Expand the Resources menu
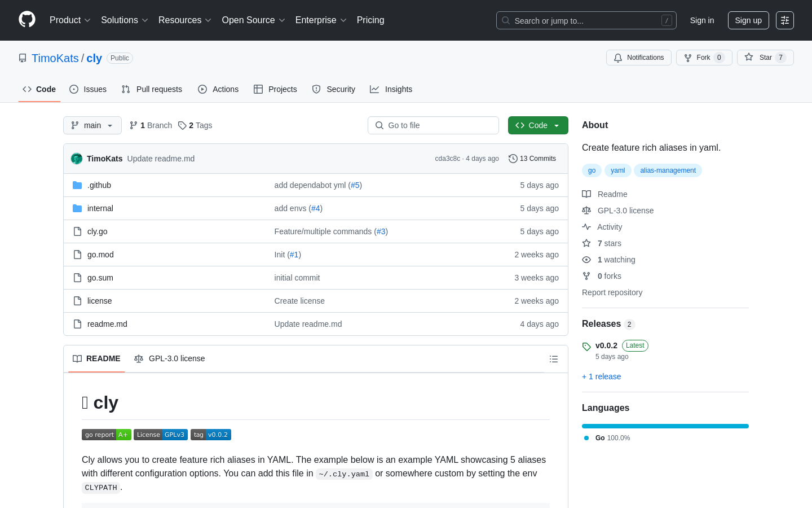The height and width of the screenshot is (508, 812). [185, 20]
